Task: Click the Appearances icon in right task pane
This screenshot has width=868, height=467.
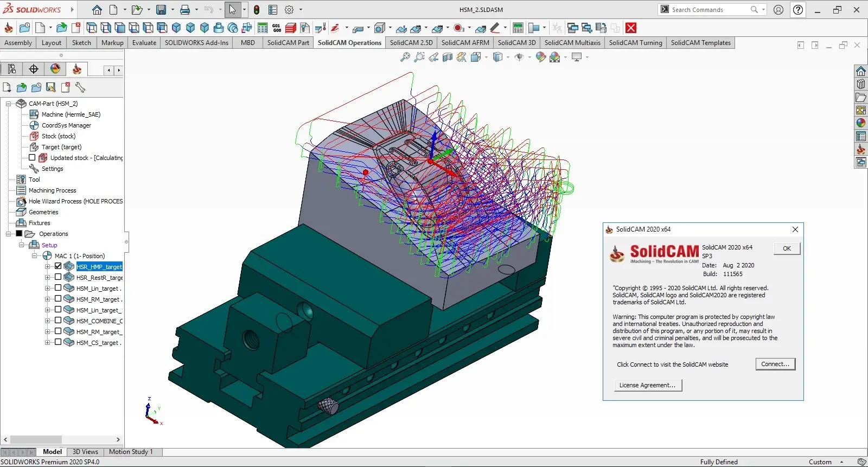Action: coord(861,123)
